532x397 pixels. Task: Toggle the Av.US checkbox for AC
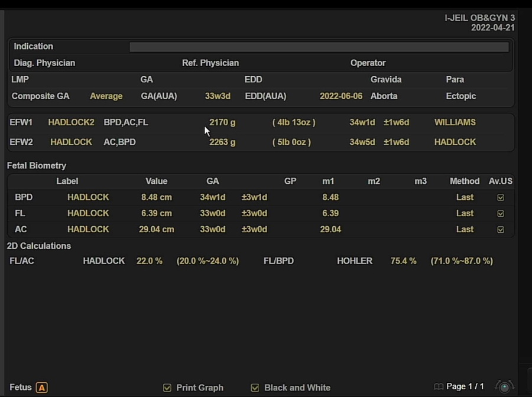click(x=501, y=230)
